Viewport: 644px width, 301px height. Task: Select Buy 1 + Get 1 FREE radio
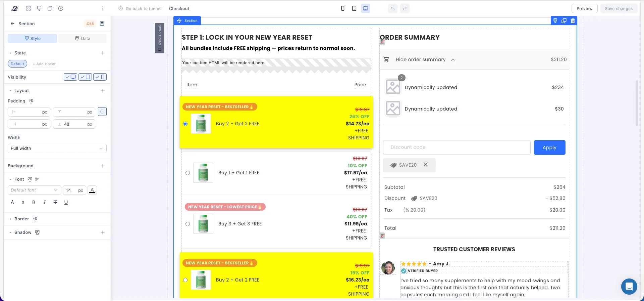(x=188, y=173)
